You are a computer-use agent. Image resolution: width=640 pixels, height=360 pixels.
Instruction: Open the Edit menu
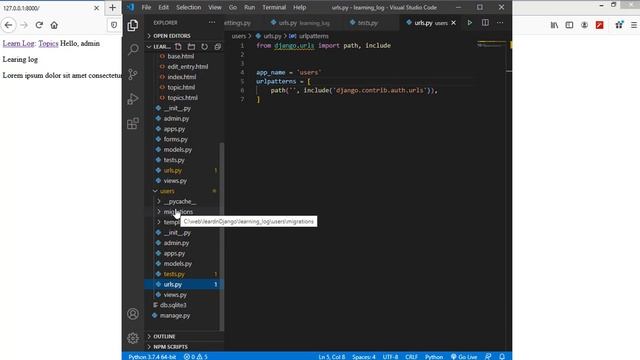tap(163, 7)
